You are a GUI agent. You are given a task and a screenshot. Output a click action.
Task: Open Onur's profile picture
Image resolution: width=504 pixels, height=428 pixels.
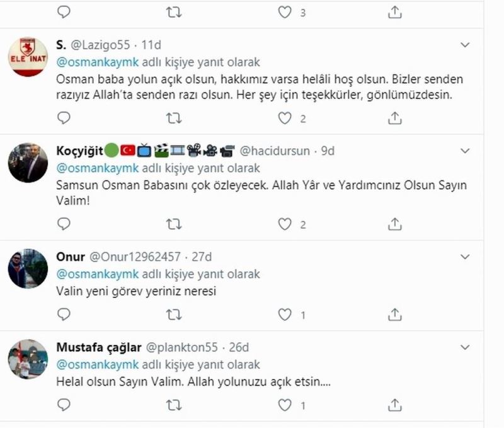coord(28,269)
